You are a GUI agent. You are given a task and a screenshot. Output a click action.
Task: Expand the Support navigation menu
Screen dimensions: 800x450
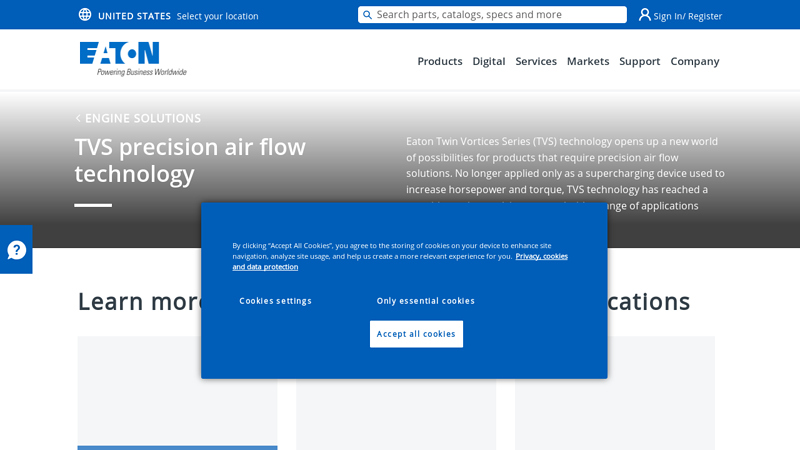click(x=639, y=61)
